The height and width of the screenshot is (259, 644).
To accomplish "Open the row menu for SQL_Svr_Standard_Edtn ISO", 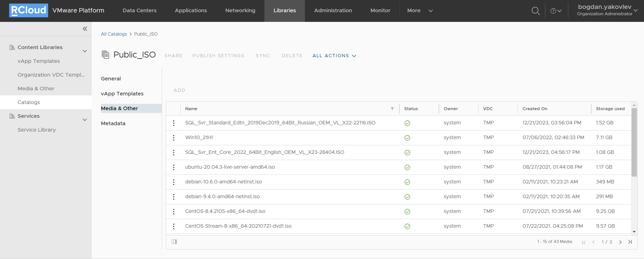I will coord(174,123).
